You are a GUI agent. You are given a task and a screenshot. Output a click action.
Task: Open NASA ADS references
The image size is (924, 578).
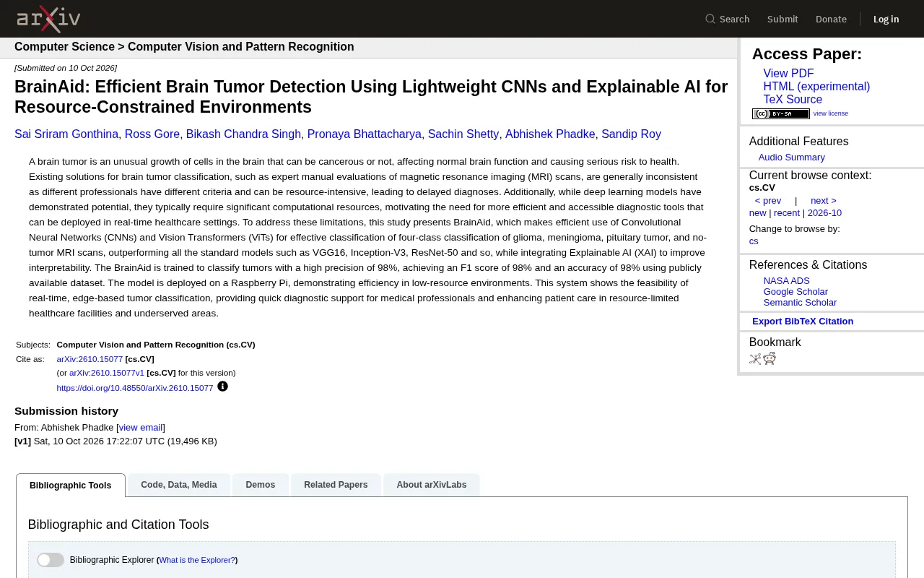(x=787, y=281)
